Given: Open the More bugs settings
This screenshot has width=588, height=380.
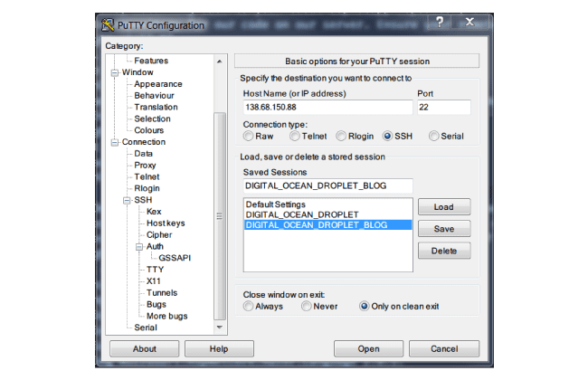Looking at the screenshot, I should (x=166, y=317).
